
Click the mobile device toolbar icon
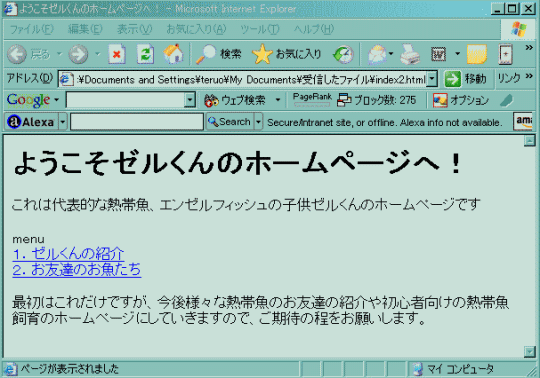click(505, 54)
